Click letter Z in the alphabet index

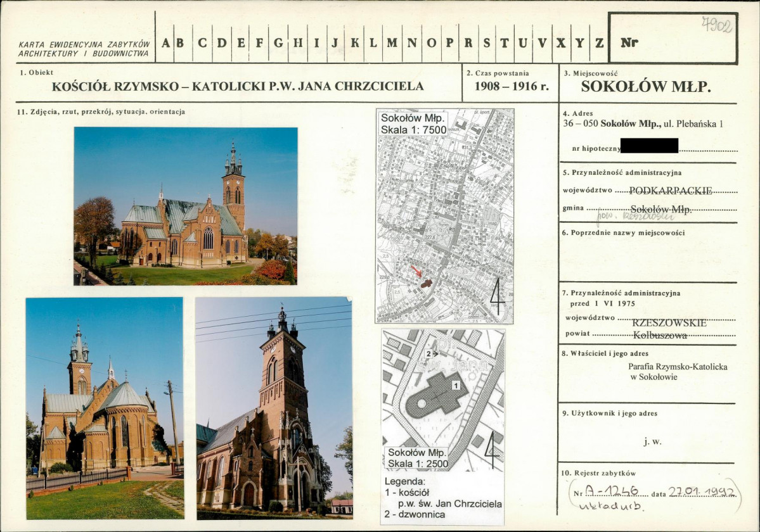pos(599,43)
